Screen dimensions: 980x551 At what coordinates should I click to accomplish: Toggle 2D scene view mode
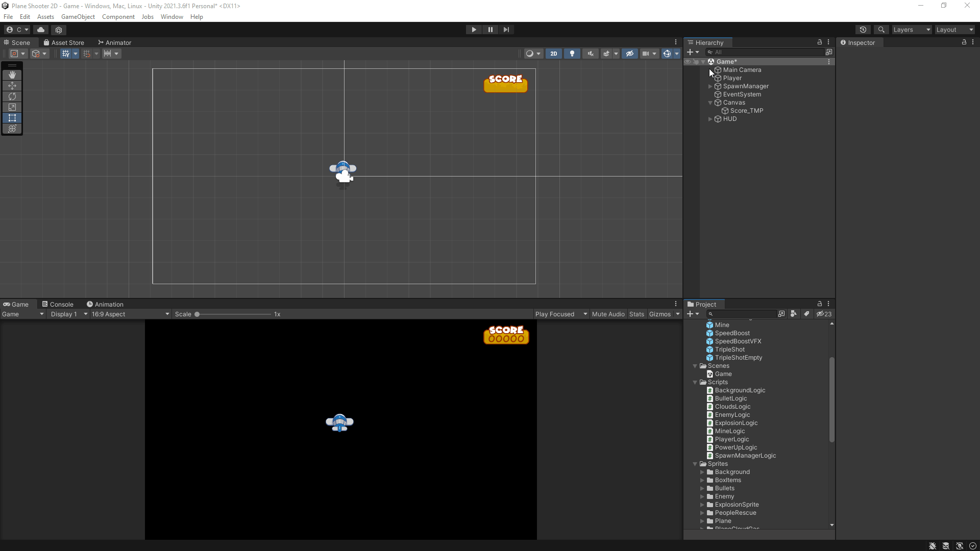point(554,54)
